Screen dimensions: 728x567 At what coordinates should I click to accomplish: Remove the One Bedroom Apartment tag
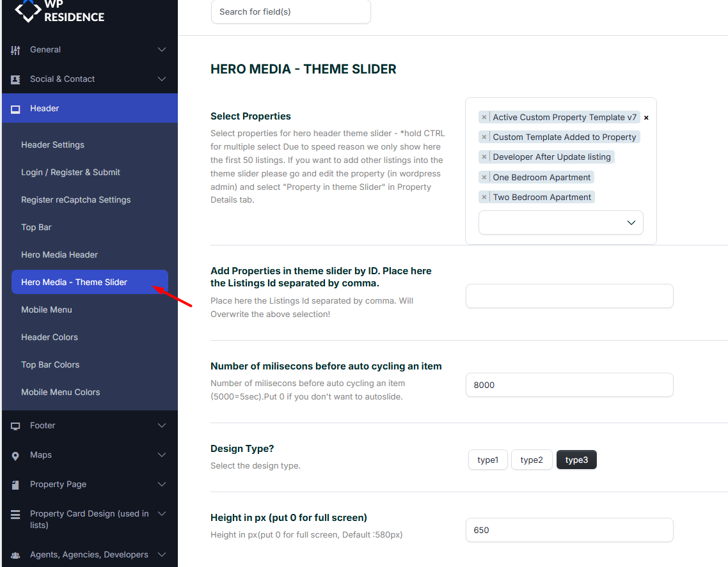coord(484,177)
